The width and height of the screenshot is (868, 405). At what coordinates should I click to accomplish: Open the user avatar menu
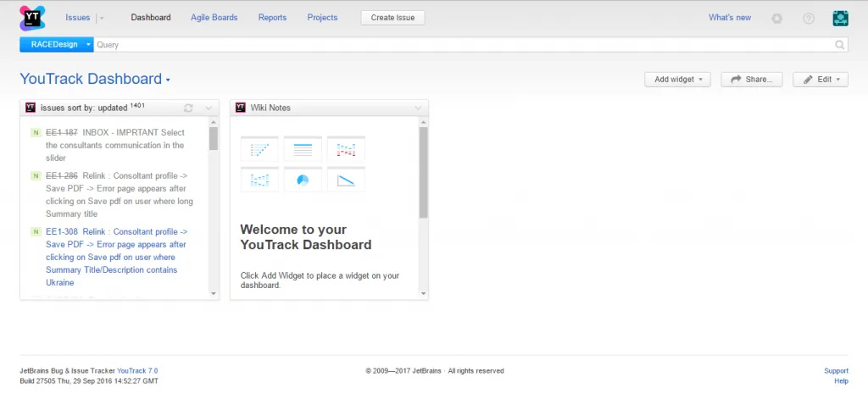coord(840,19)
